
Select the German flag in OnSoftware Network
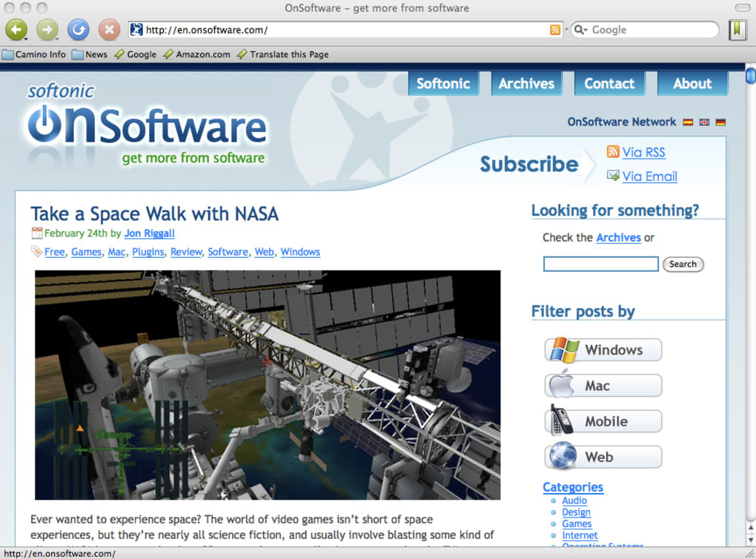[x=721, y=122]
